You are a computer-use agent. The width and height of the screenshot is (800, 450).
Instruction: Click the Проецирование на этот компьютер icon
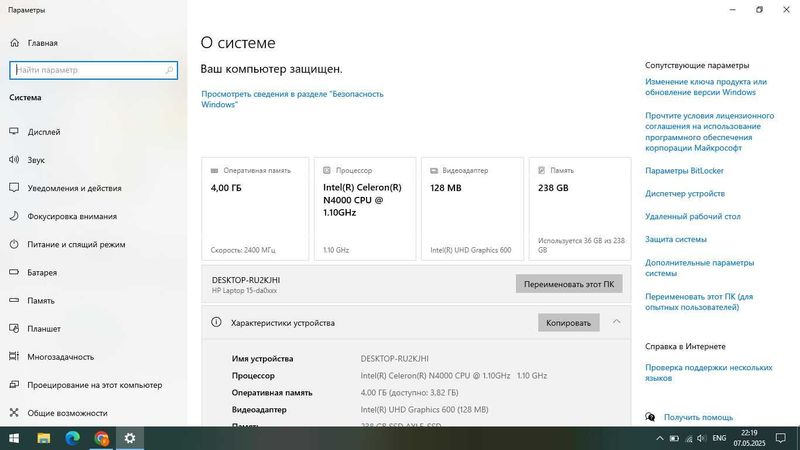coord(14,385)
